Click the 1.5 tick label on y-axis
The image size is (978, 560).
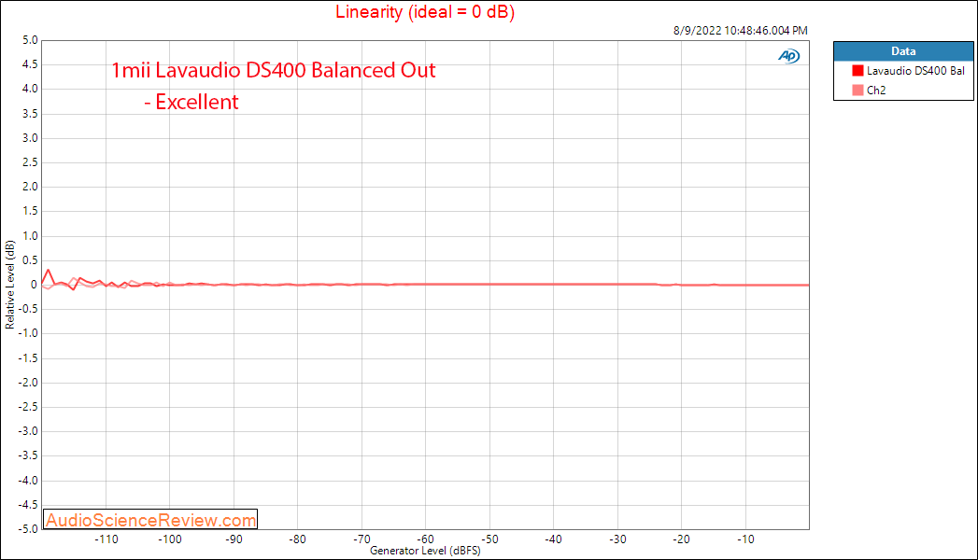30,211
